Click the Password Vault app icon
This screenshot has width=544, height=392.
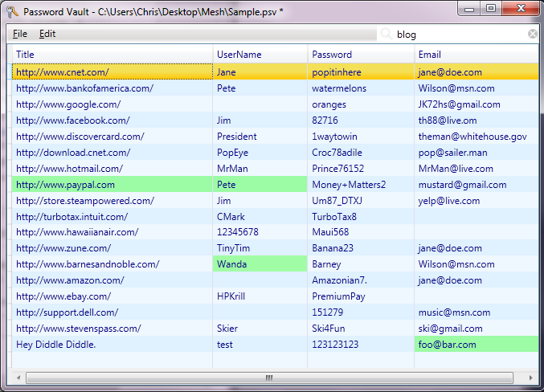point(12,11)
